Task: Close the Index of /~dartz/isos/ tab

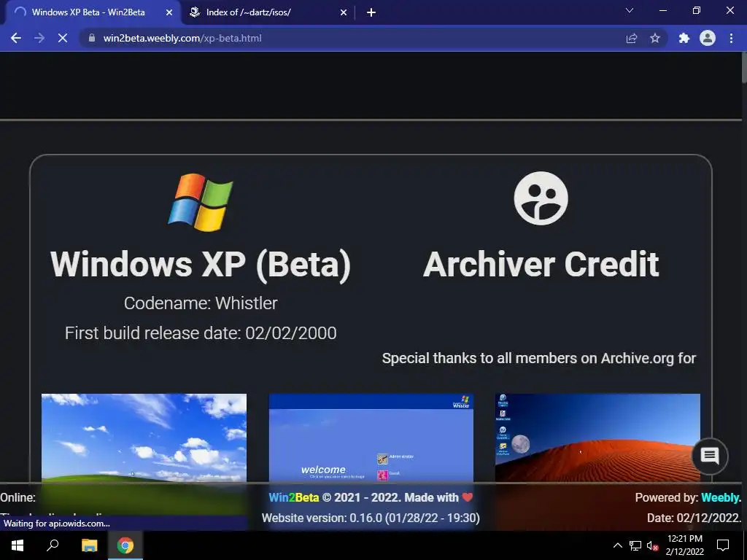Action: coord(344,12)
